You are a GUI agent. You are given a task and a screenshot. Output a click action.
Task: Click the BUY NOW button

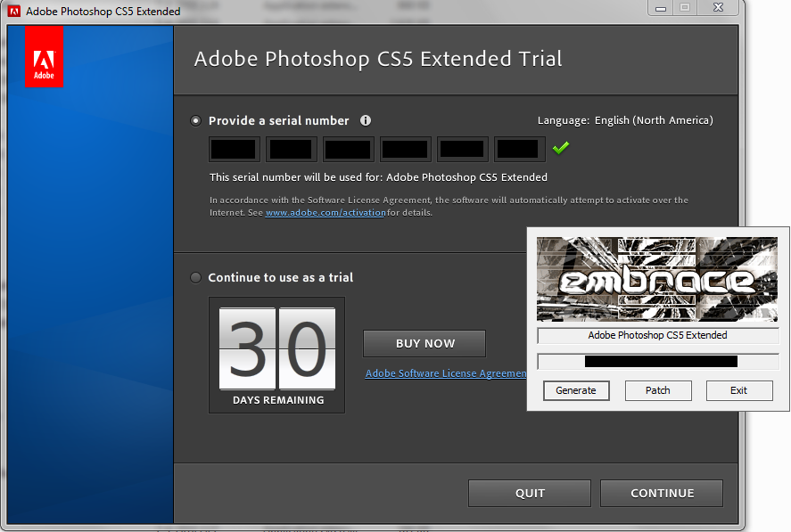pos(424,343)
